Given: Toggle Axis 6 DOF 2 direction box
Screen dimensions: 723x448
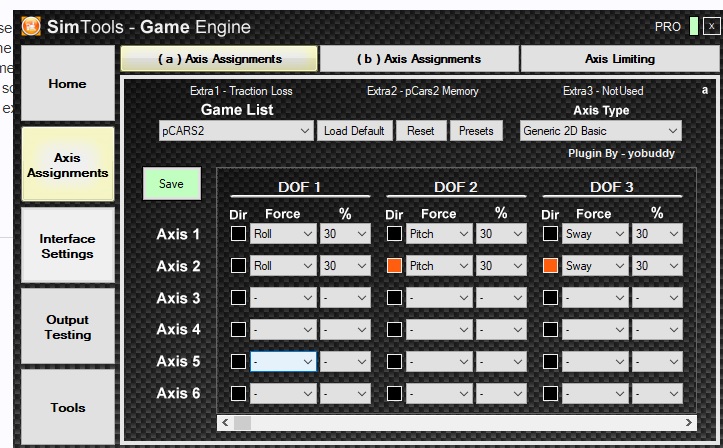Looking at the screenshot, I should (x=394, y=394).
